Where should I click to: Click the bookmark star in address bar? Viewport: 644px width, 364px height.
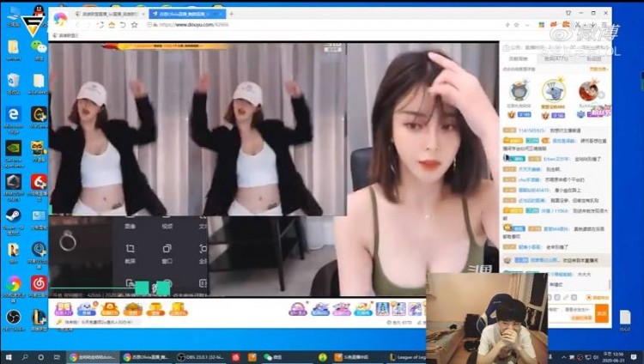[x=134, y=25]
